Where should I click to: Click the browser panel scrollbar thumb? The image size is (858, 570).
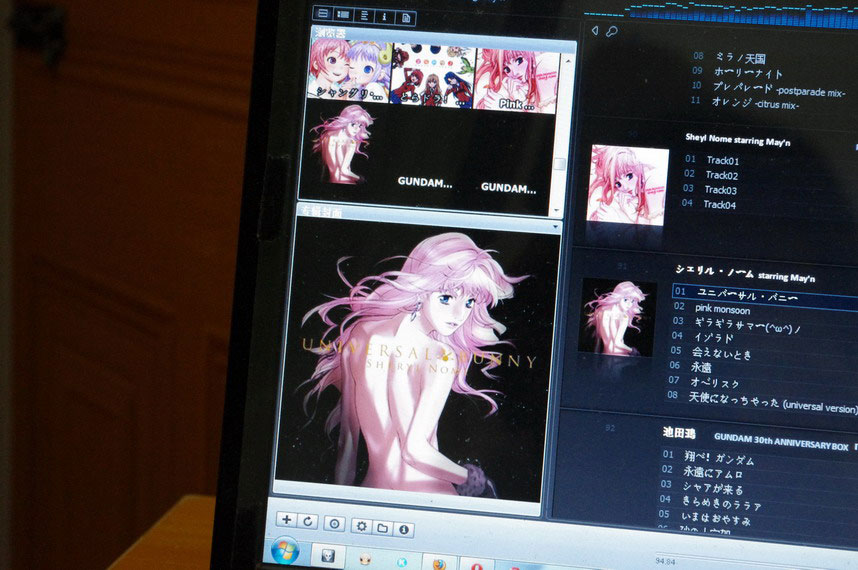(x=559, y=164)
